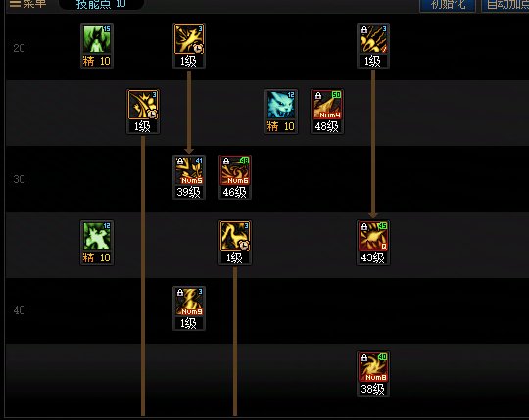
Task: Click the golden flame skill above Num9 branch
Action: point(235,236)
